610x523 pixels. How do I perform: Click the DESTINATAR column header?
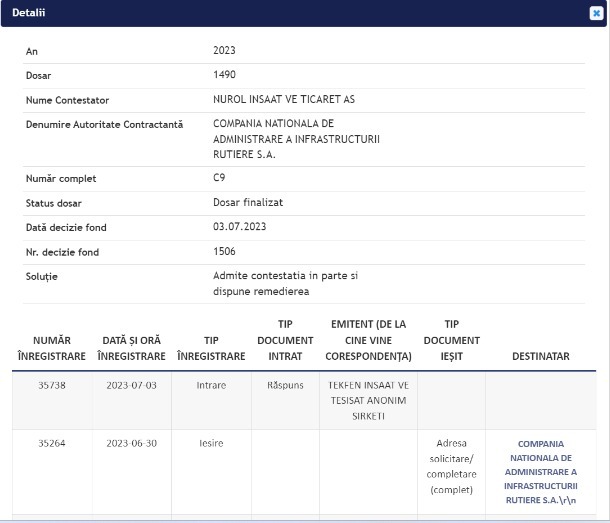click(x=541, y=356)
